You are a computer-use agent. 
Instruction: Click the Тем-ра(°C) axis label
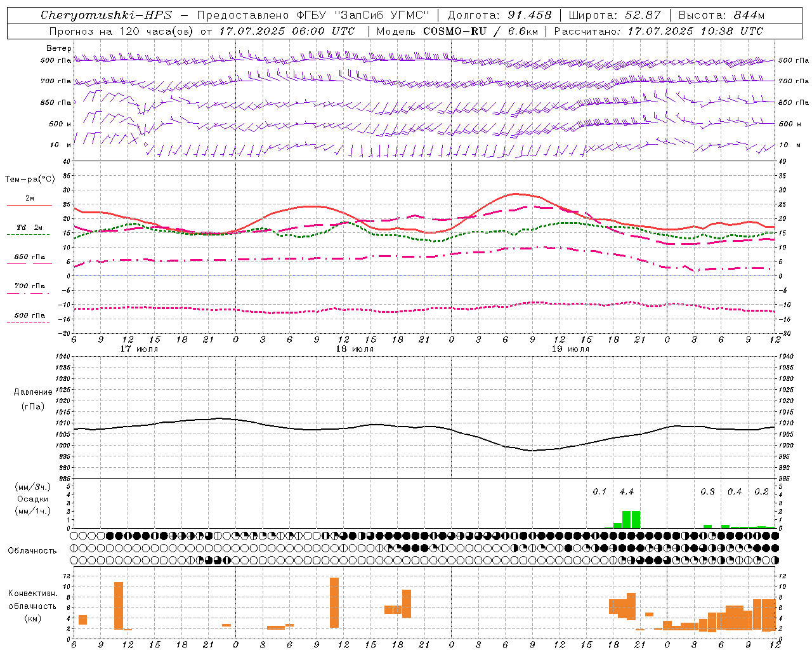(30, 180)
